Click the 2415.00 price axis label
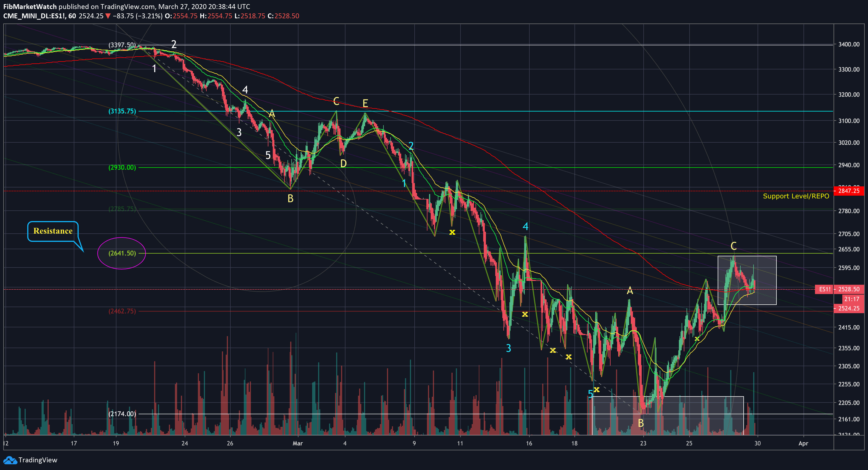Screen dimensions: 868x470 point(849,327)
